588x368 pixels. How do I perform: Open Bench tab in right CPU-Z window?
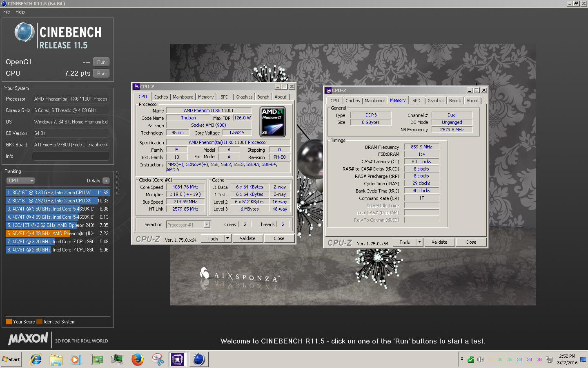(x=455, y=101)
